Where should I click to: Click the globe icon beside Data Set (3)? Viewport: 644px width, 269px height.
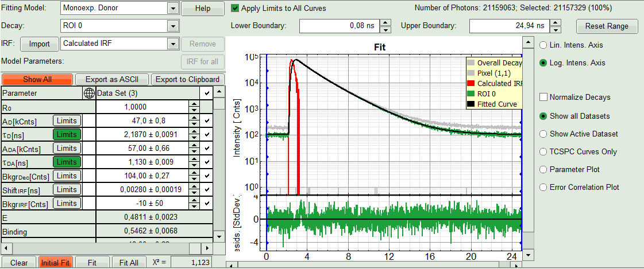(90, 93)
